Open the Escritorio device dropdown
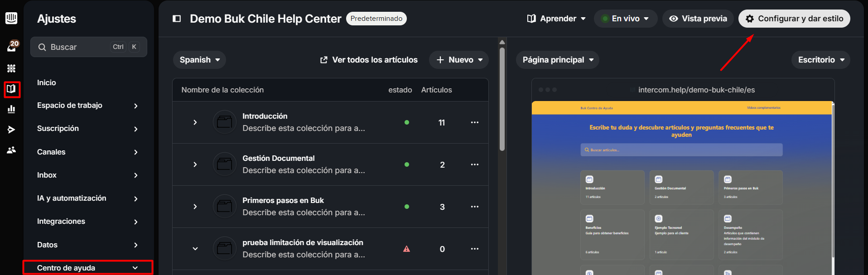868x275 pixels. [x=821, y=60]
